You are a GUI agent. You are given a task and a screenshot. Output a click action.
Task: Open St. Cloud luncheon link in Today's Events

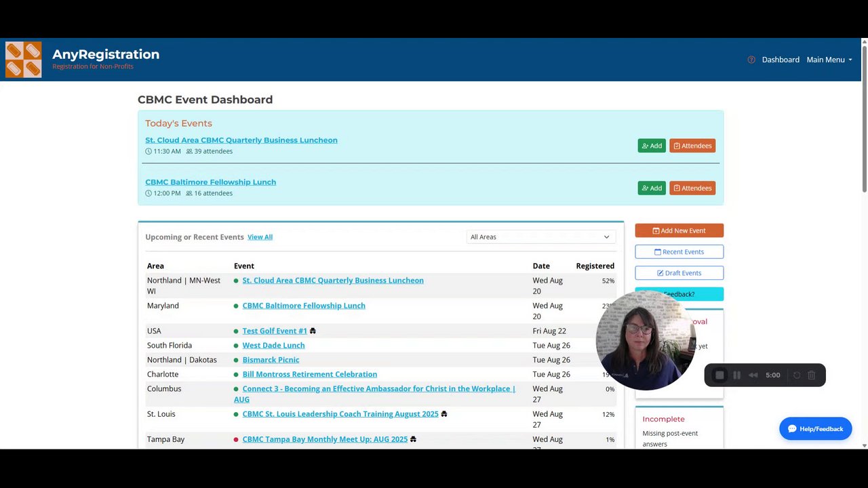pos(241,140)
